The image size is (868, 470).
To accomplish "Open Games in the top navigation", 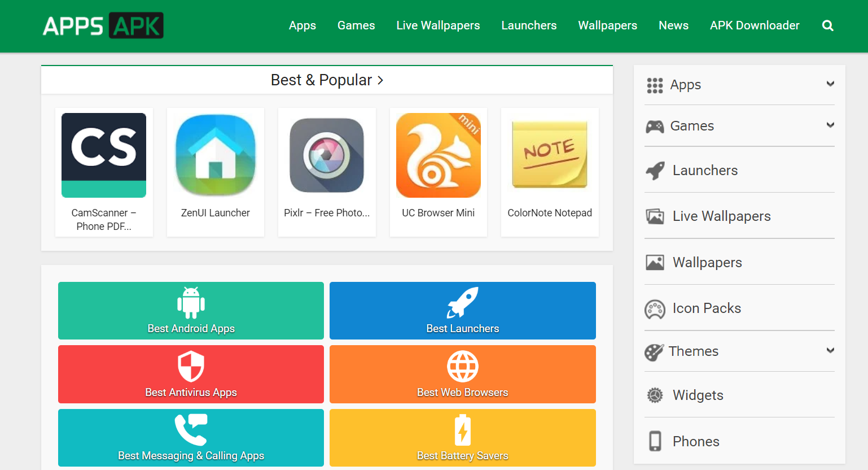I will 356,25.
